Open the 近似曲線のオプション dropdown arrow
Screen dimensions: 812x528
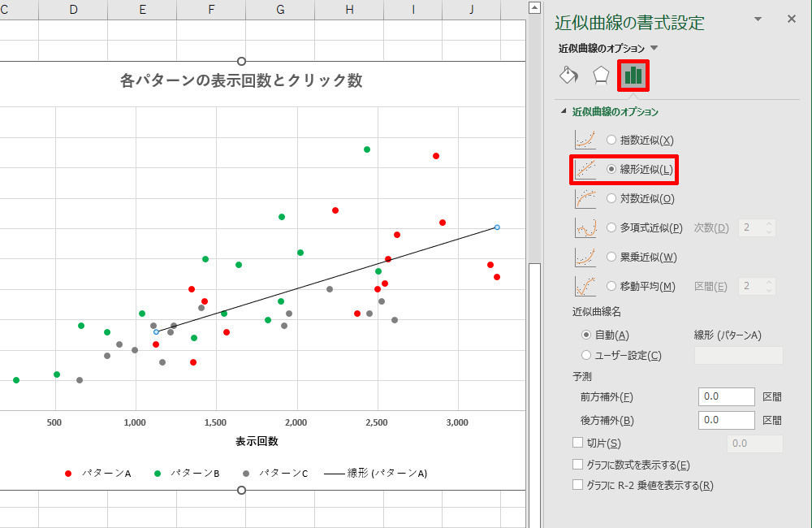(x=654, y=48)
